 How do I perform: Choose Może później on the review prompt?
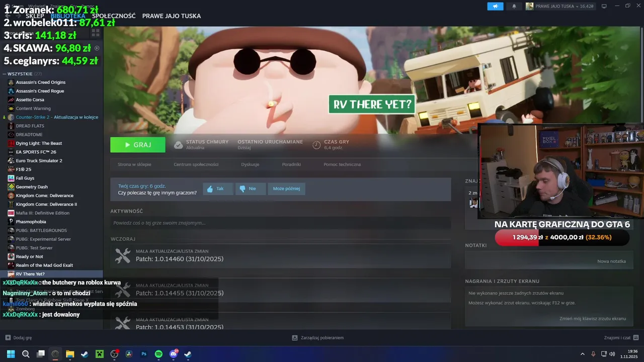coord(286,189)
